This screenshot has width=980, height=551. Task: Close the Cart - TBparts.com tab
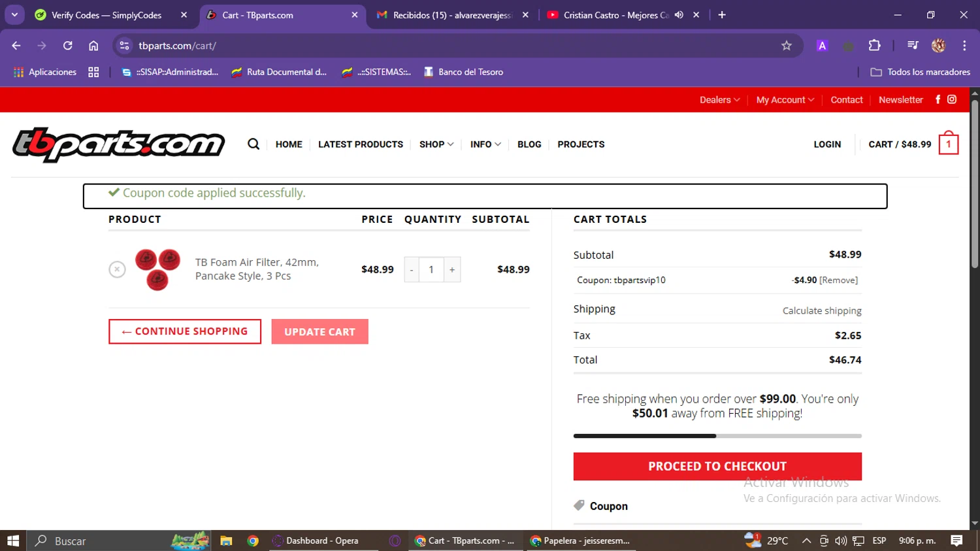355,15
